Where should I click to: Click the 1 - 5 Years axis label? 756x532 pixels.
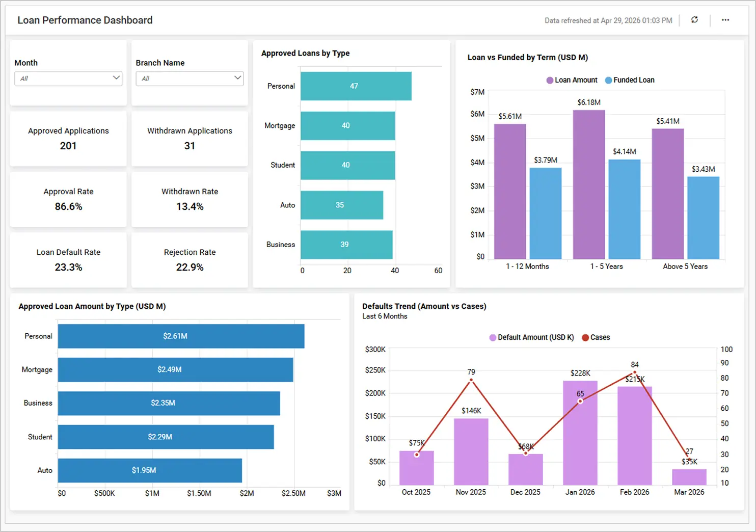point(607,267)
